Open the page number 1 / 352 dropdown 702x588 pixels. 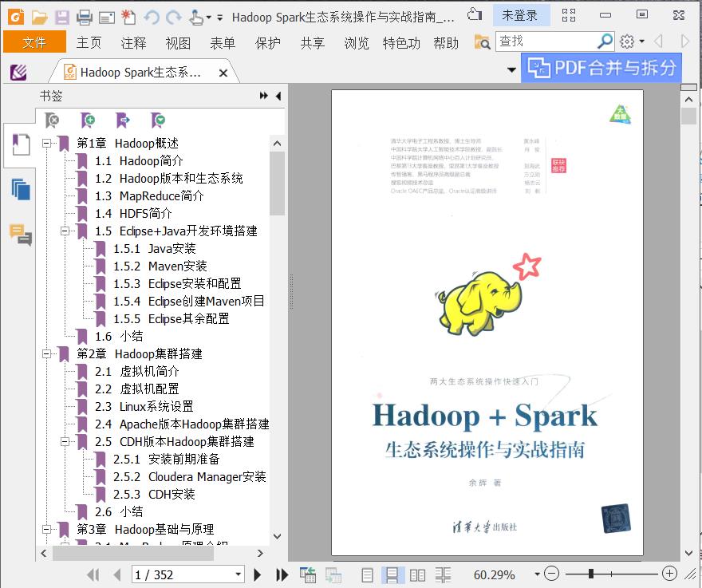[x=239, y=574]
